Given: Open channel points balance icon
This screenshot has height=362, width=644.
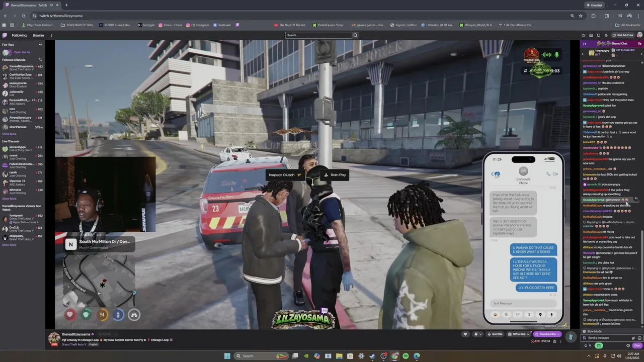Looking at the screenshot, I should (586, 345).
